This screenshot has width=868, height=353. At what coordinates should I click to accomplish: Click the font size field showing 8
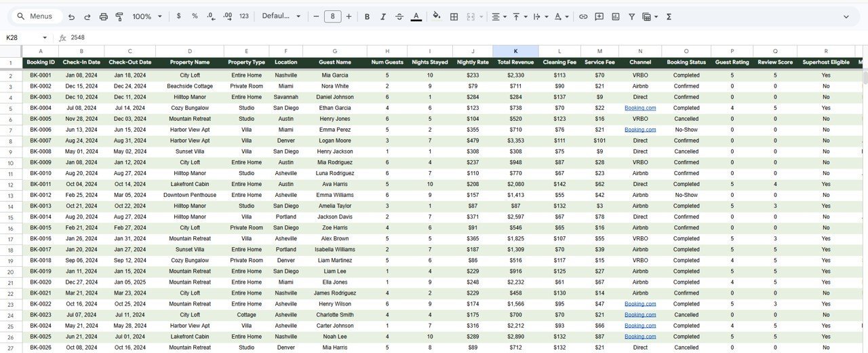point(332,16)
